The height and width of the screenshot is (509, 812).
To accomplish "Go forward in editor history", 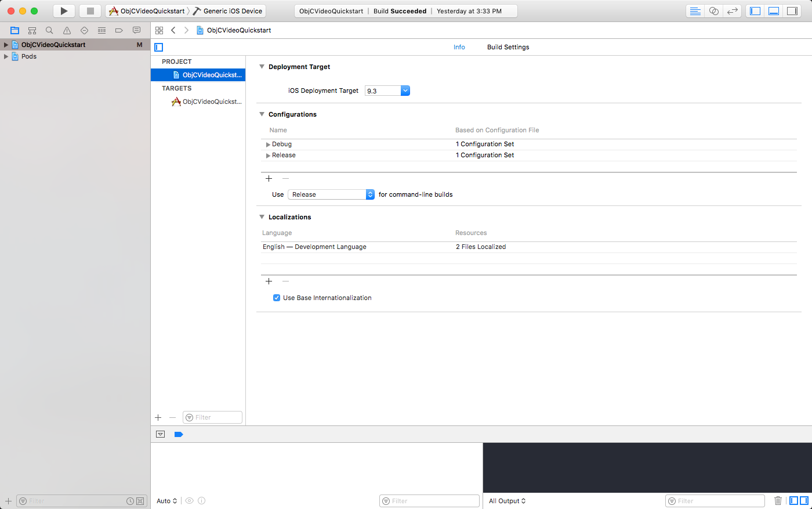I will pyautogui.click(x=186, y=30).
